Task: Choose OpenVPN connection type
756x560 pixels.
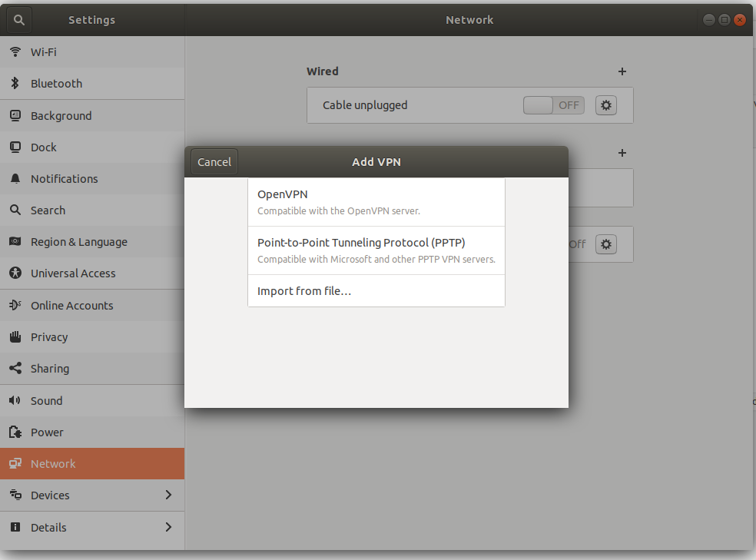Action: tap(376, 202)
